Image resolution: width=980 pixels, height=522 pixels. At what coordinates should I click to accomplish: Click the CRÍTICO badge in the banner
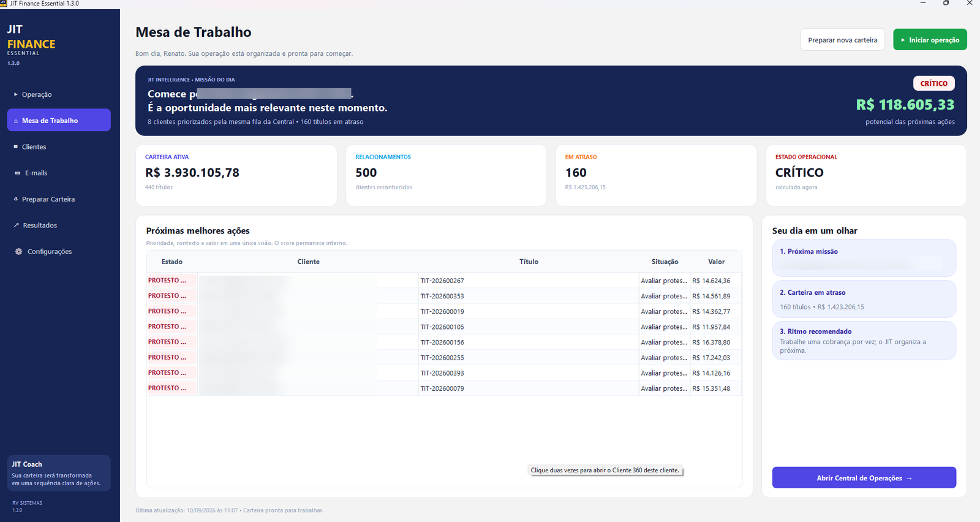pos(933,83)
